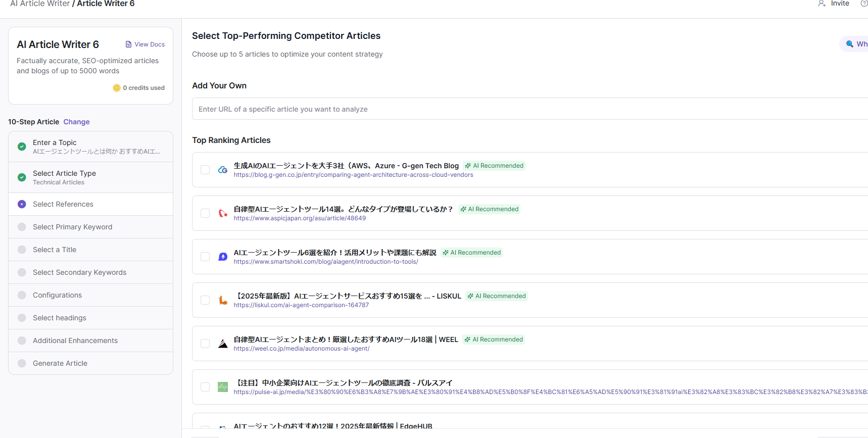Viewport: 868px width, 438px height.
Task: Click the Invite person icon
Action: (822, 4)
